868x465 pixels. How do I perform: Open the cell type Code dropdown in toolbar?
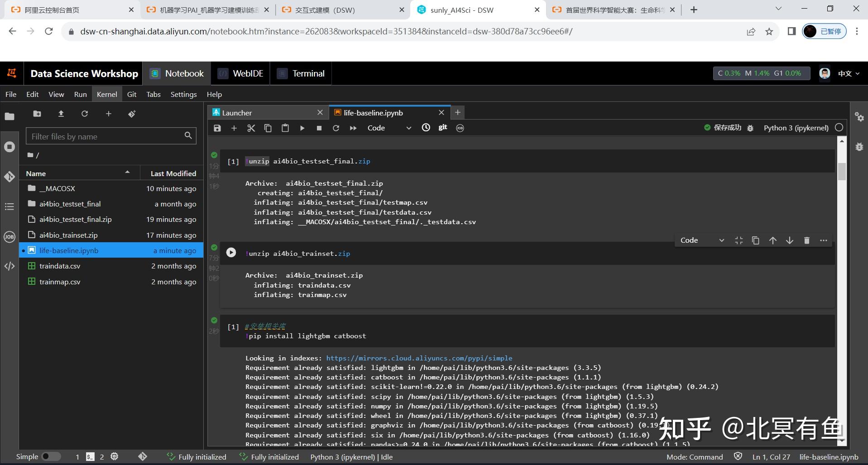tap(389, 128)
